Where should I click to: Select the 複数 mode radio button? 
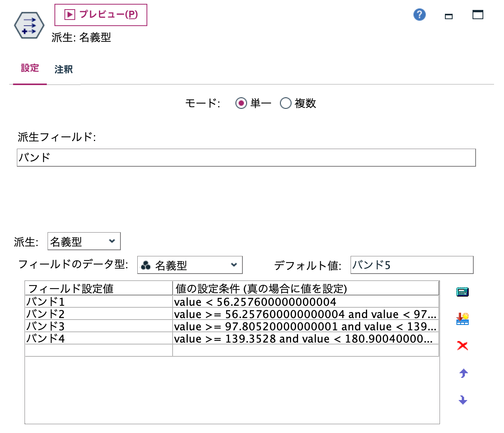coord(285,103)
